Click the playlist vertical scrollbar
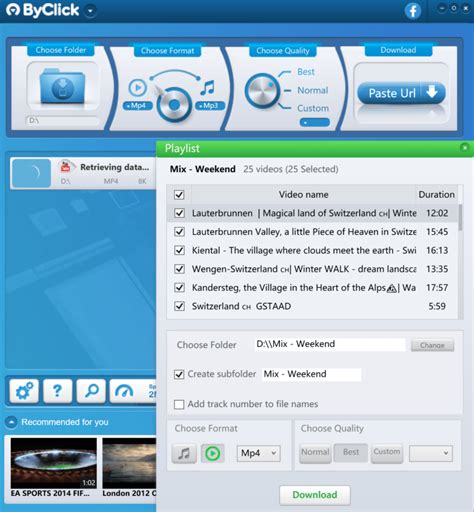This screenshot has height=512, width=474. [460, 217]
